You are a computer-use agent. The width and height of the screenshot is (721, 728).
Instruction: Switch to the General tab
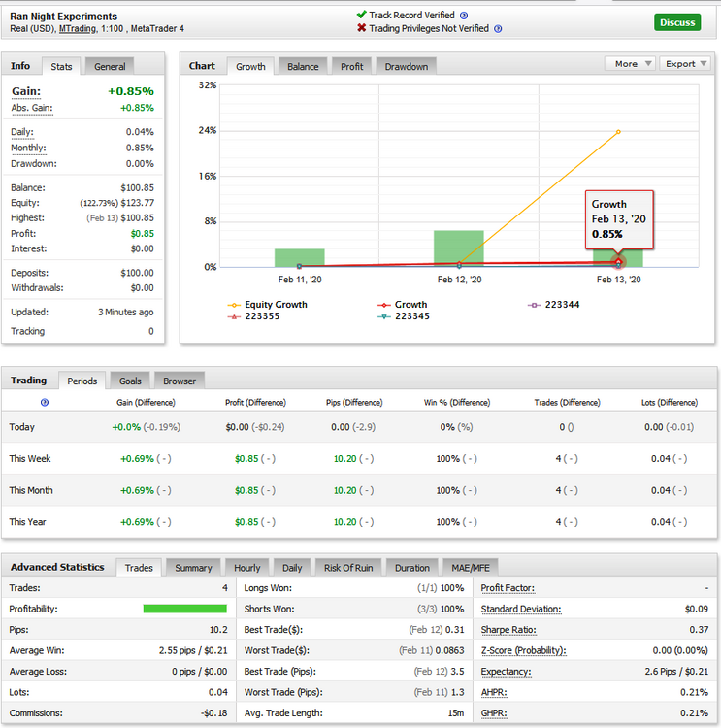[x=110, y=66]
